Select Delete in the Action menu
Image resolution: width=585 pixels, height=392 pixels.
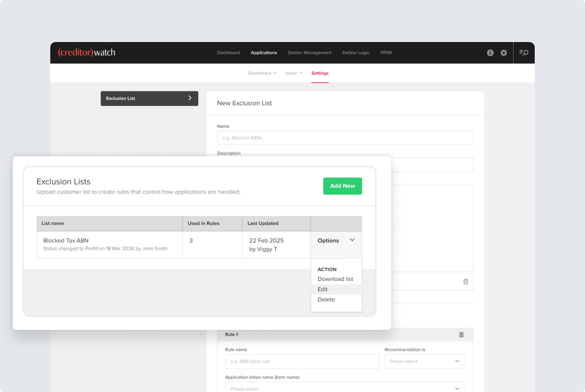pos(326,300)
